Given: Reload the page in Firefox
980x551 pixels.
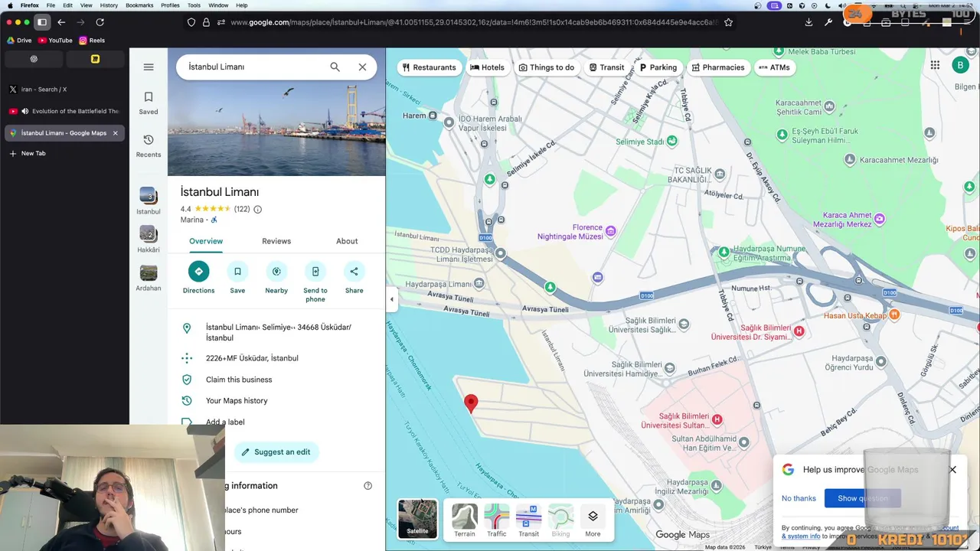Looking at the screenshot, I should 100,22.
